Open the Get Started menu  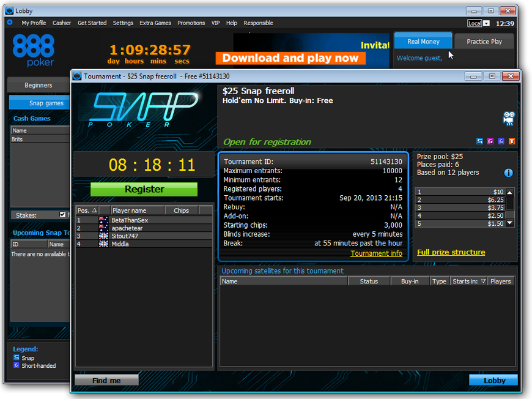(x=92, y=23)
